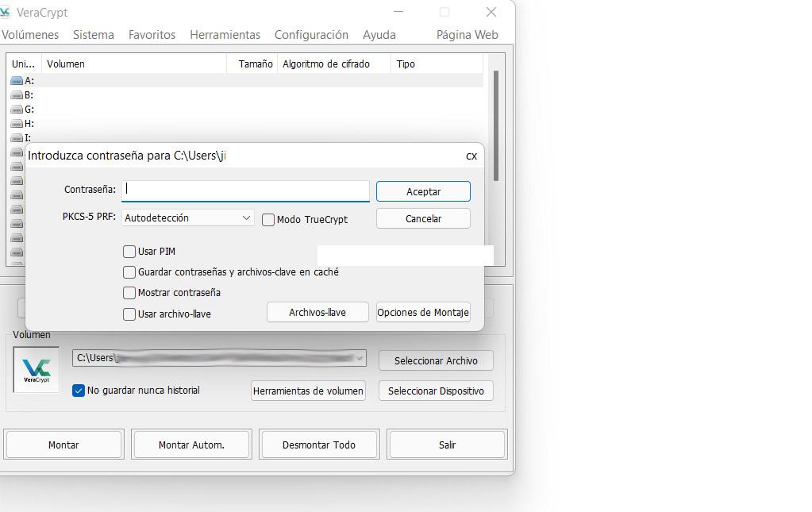Open the PKCS-5 PRF Autodetección dropdown
Screen dimensions: 812x512
pyautogui.click(x=188, y=218)
